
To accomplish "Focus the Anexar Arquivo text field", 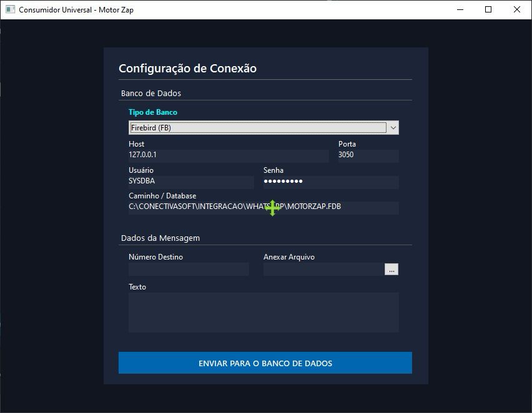I will click(x=323, y=270).
